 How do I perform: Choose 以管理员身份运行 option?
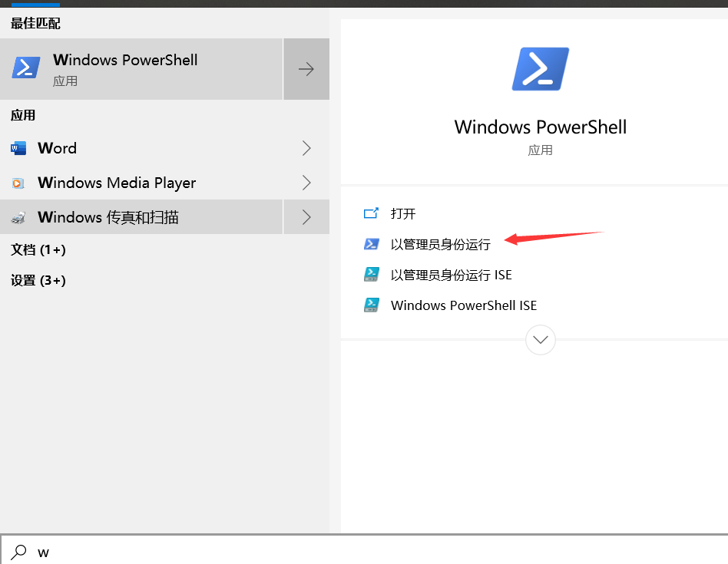pyautogui.click(x=441, y=245)
